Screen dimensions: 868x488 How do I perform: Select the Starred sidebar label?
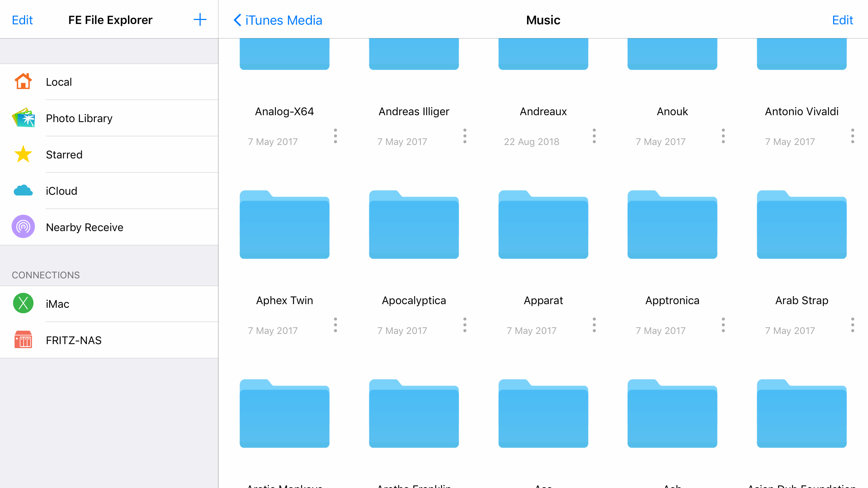pos(64,155)
